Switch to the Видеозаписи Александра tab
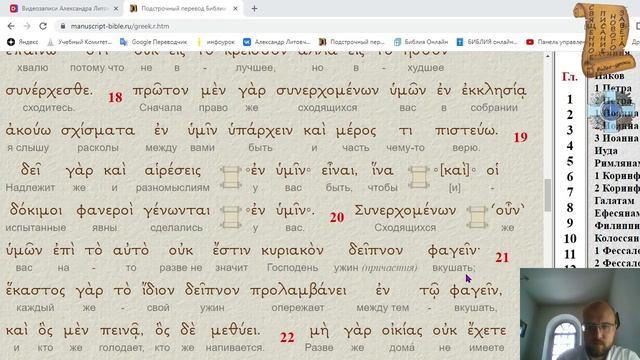 click(x=63, y=8)
